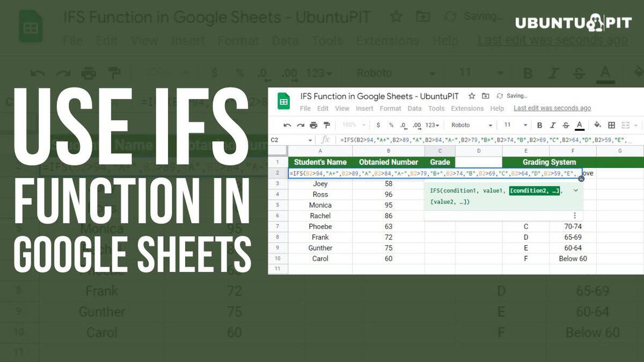
Task: Click the "Student's Name" header cell
Action: click(x=320, y=162)
